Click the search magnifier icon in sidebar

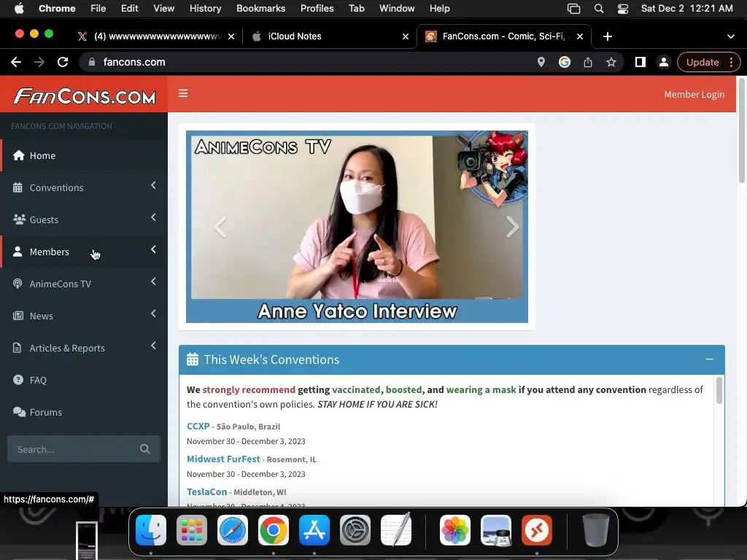pos(145,449)
